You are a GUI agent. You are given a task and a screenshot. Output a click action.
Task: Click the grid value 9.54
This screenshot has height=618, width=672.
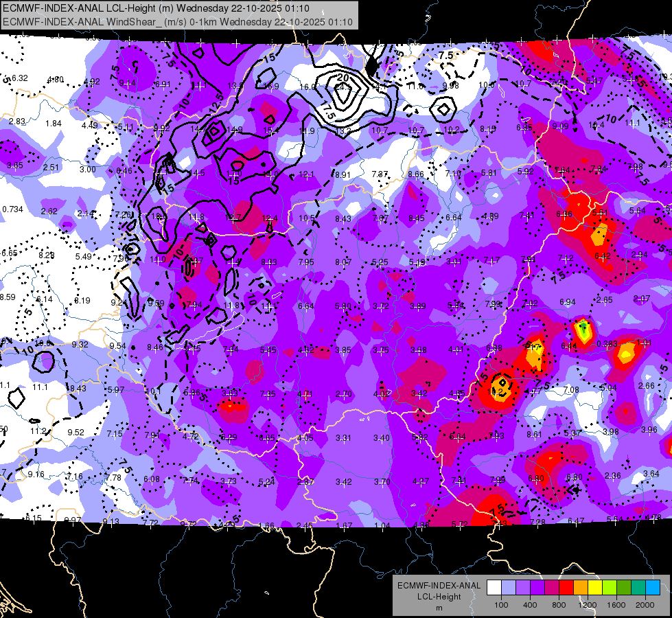pos(118,346)
